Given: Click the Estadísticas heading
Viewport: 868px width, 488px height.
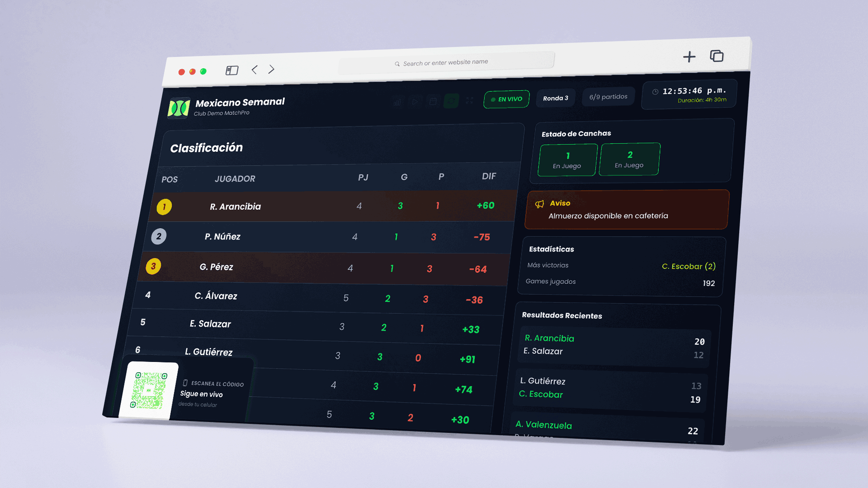Looking at the screenshot, I should 552,249.
